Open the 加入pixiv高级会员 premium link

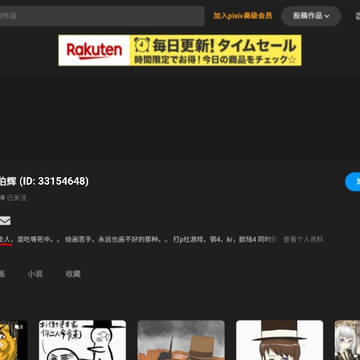[243, 16]
